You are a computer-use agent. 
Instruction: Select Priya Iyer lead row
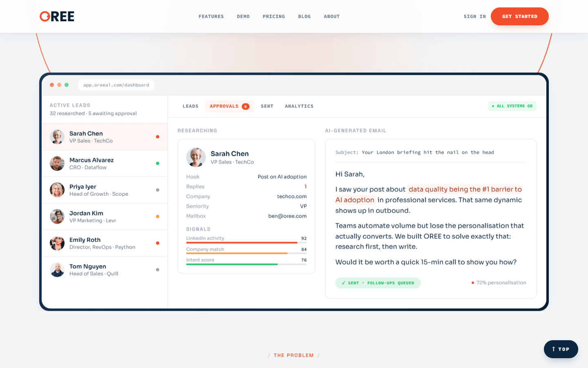(105, 190)
